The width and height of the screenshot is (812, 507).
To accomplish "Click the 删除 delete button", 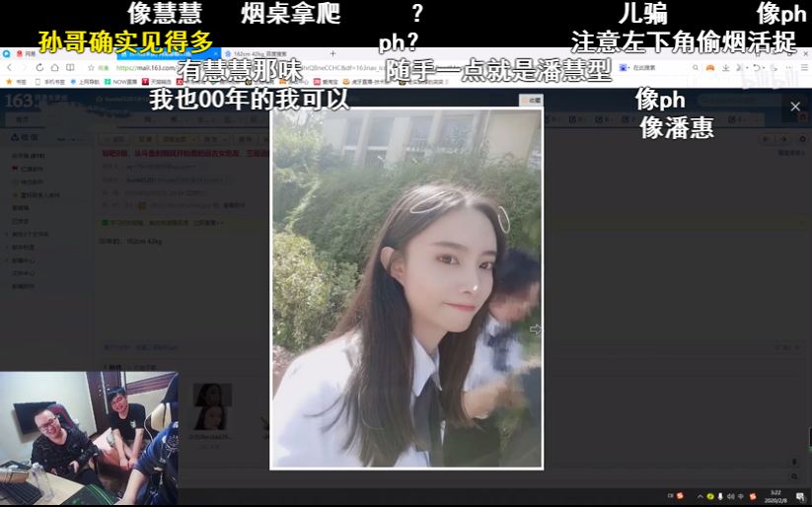I will tap(246, 139).
